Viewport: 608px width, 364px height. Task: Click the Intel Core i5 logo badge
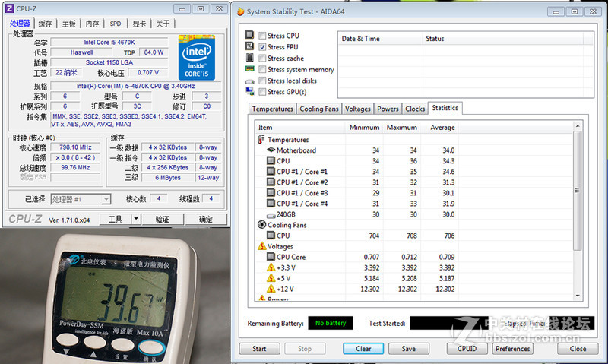pyautogui.click(x=197, y=57)
